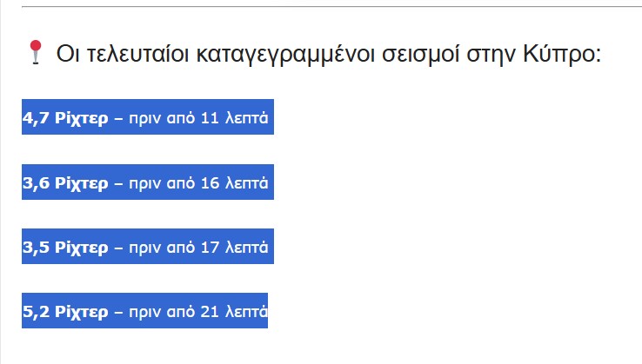Select the "4,7" magnitude number

[36, 117]
